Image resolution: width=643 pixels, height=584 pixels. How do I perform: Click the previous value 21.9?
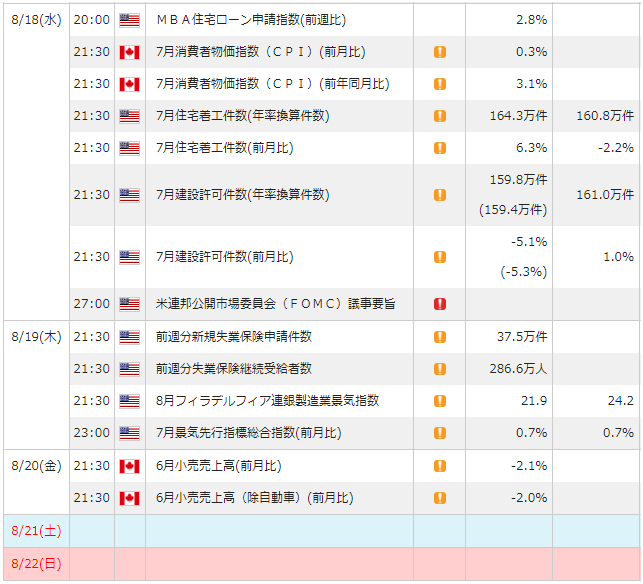pos(534,401)
